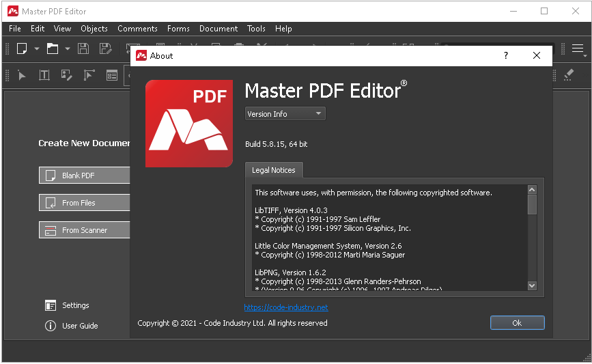Select the arrow pointer selection tool
Screen dimensions: 592x364
click(22, 75)
